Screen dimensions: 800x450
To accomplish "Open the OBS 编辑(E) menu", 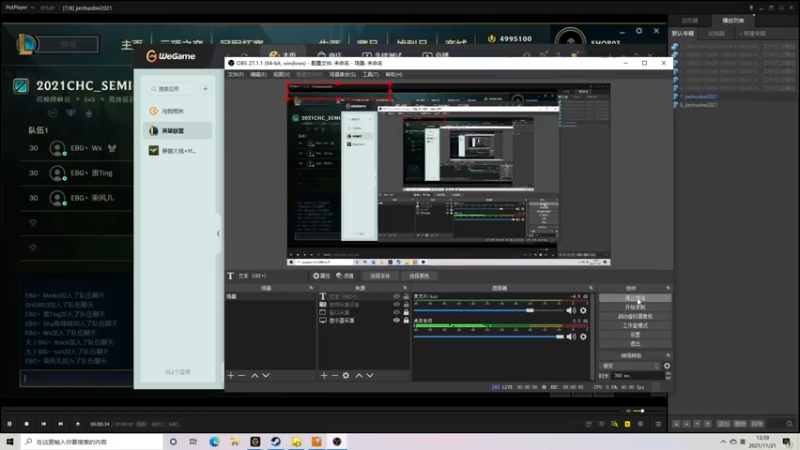I will [258, 74].
